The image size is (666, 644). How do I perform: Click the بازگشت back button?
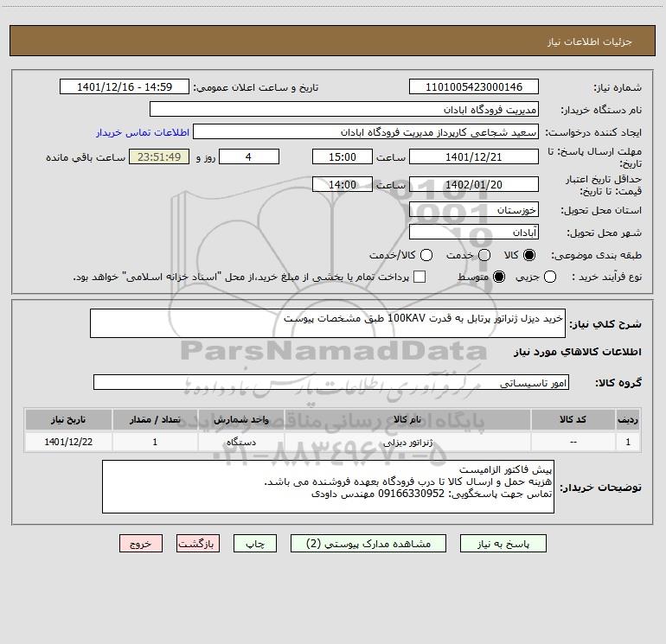[198, 544]
